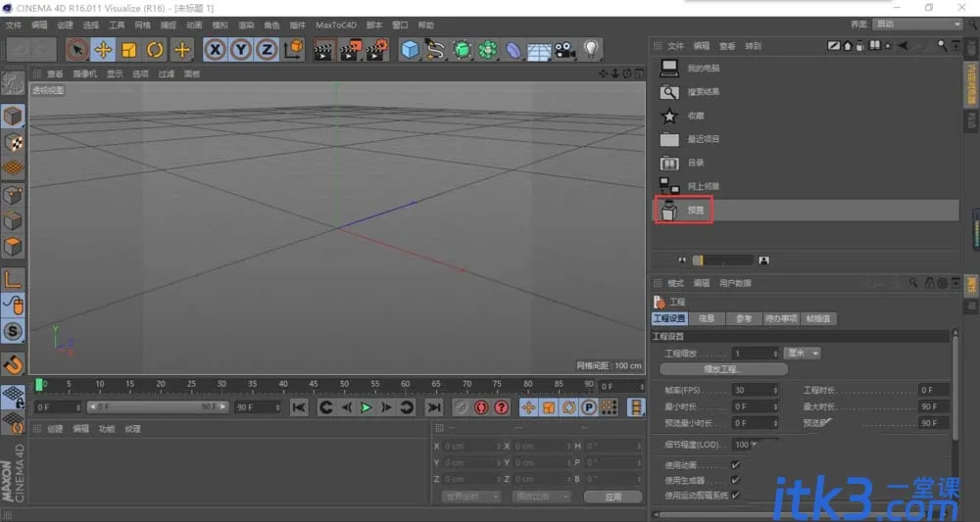Click the 最小时长 stepper arrows
This screenshot has width=980, height=522.
pyautogui.click(x=775, y=406)
